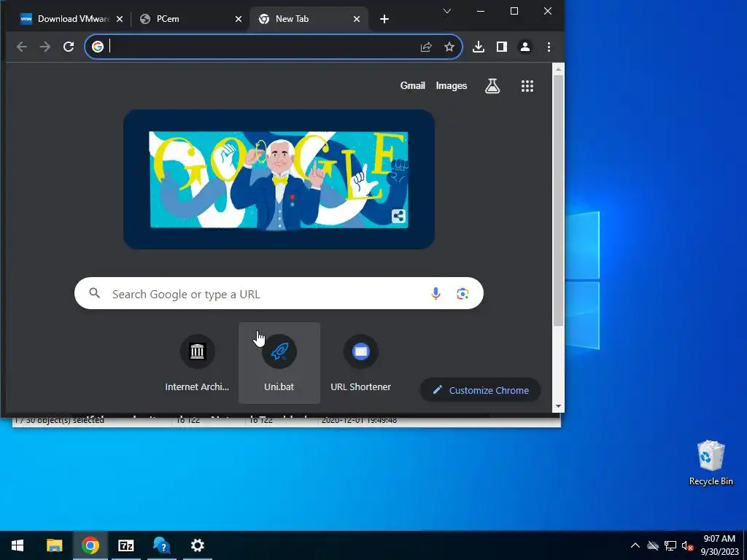Open the Uni.bat shortcut
This screenshot has width=747, height=560.
(x=279, y=363)
